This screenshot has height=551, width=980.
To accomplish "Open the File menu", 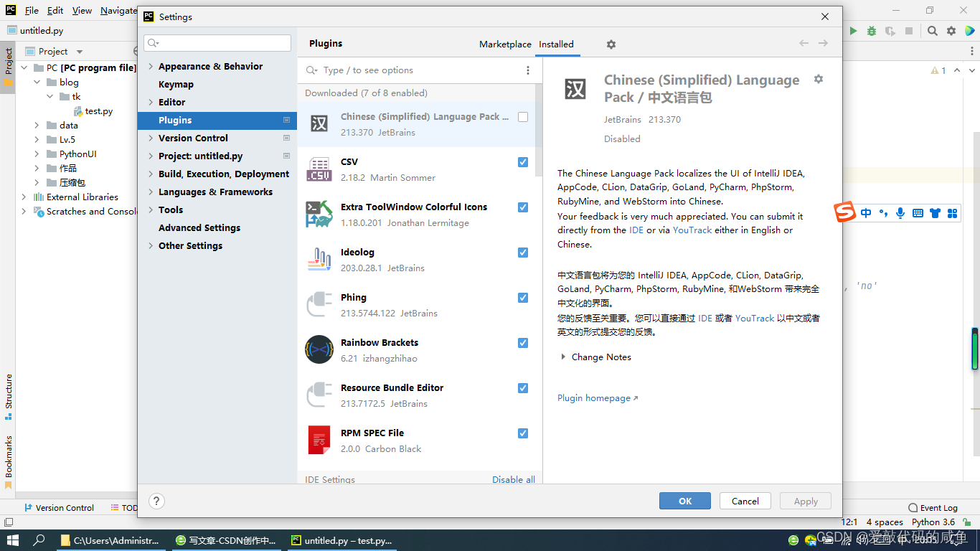I will tap(32, 11).
